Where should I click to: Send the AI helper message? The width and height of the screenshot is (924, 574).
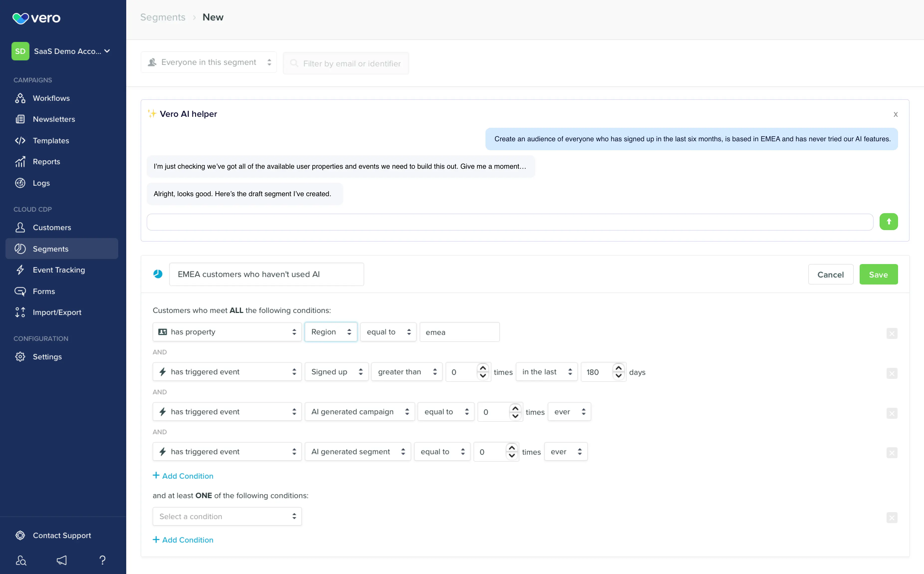[889, 222]
